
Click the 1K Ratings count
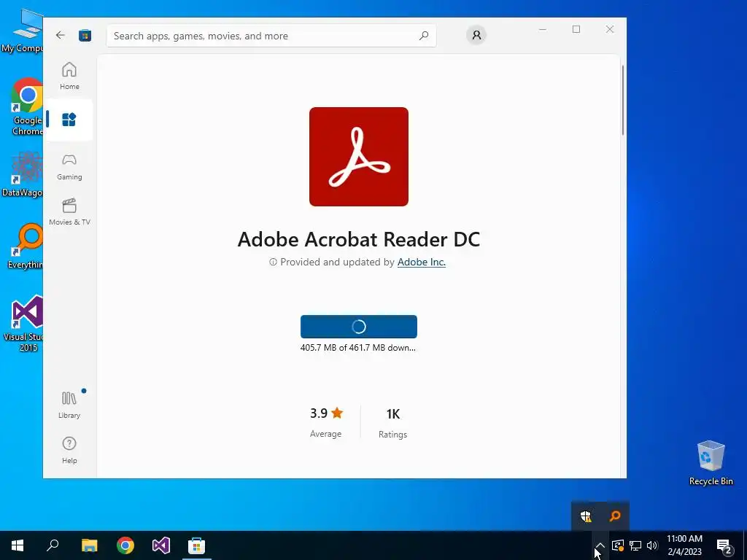392,423
